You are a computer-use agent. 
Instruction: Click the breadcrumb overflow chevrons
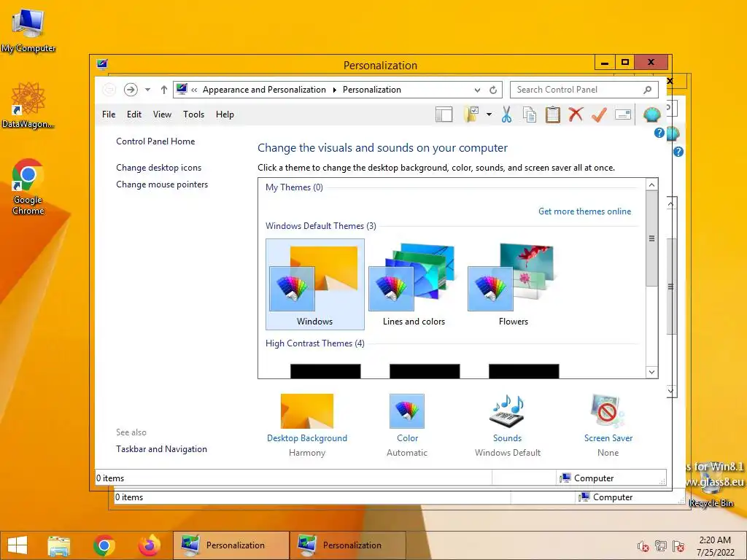point(194,90)
